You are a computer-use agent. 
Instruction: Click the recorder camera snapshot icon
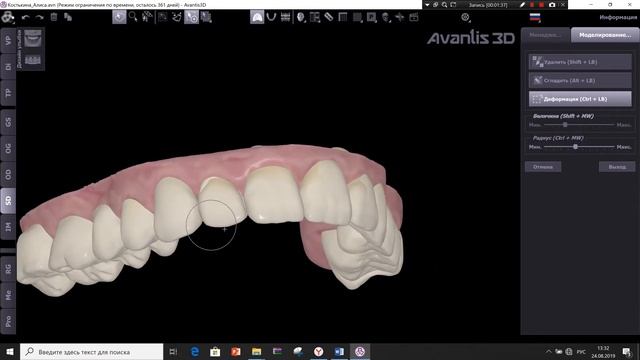point(552,5)
